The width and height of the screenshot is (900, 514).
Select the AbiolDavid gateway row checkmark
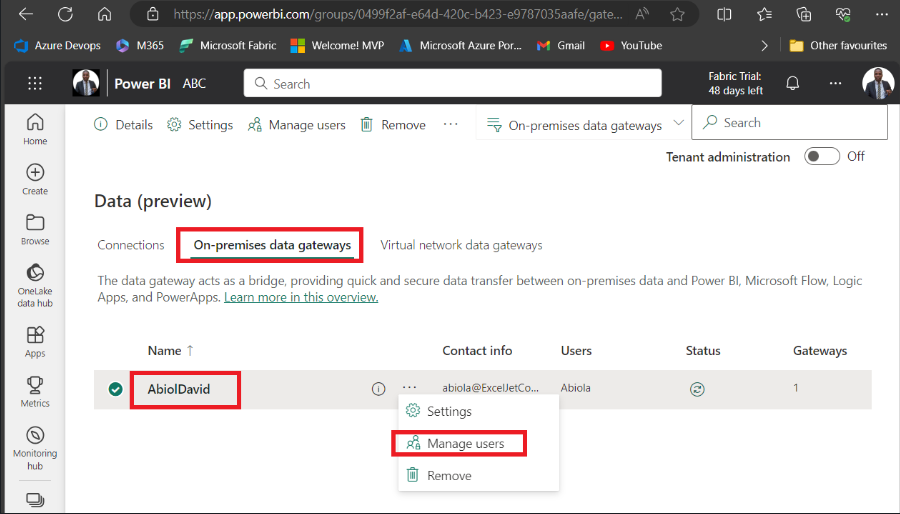pyautogui.click(x=116, y=389)
